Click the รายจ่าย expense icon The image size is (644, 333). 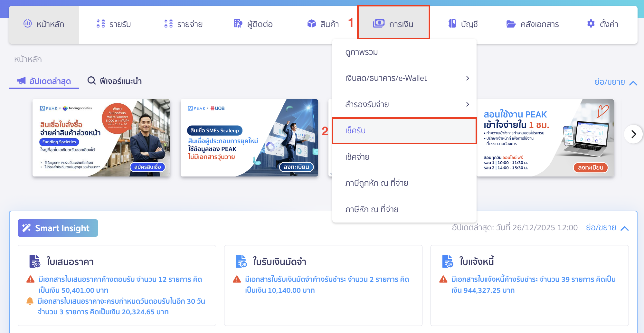coord(168,24)
